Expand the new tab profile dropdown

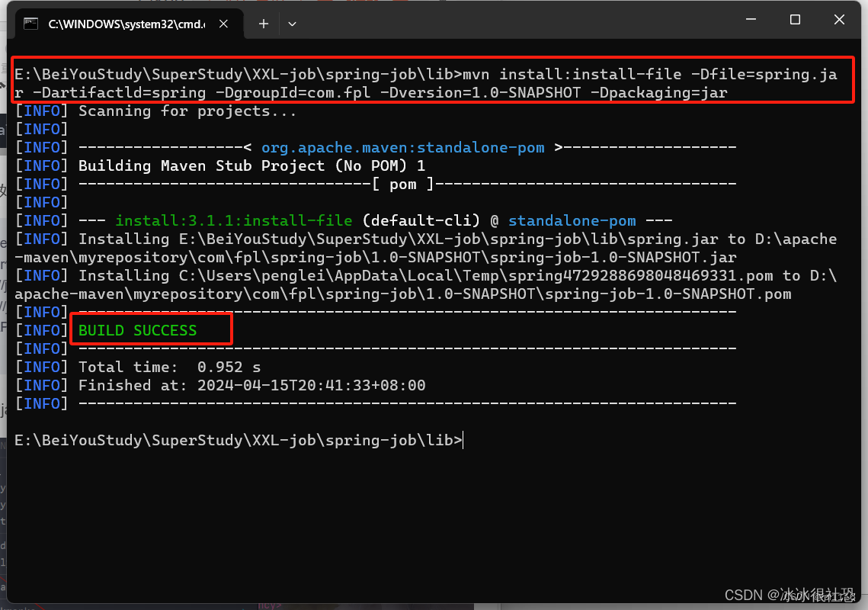pos(293,24)
